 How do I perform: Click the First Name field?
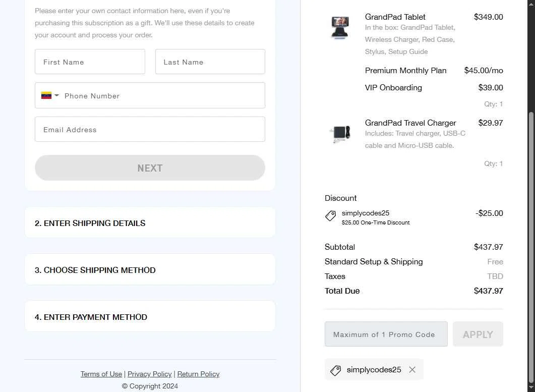pyautogui.click(x=90, y=62)
